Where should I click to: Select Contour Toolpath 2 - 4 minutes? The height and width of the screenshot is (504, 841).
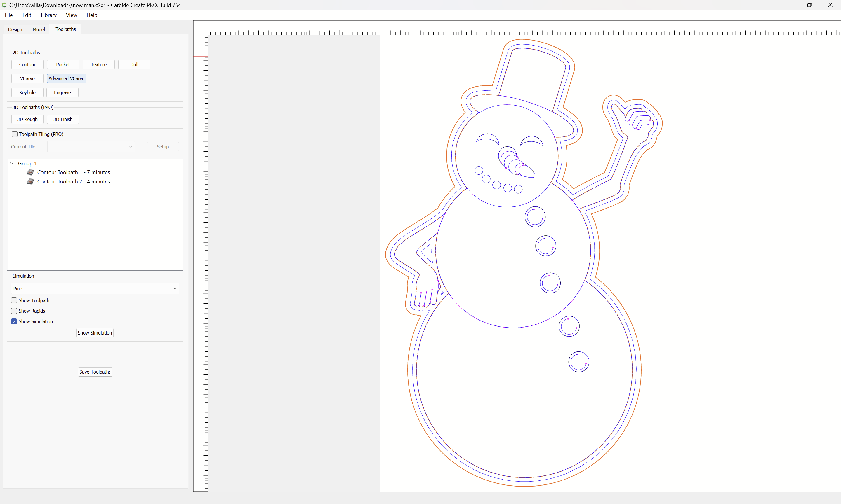73,182
